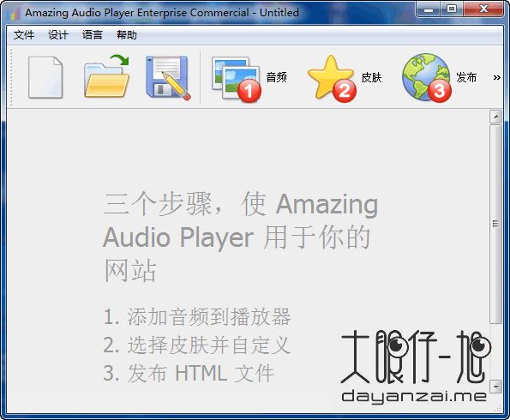Click the text '1. 添加音频到播放器'
This screenshot has height=420, width=510.
(x=197, y=316)
